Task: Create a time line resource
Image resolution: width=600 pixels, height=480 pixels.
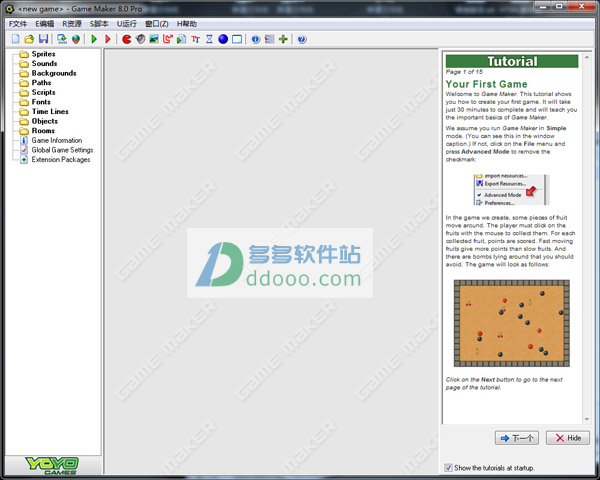Action: point(209,39)
